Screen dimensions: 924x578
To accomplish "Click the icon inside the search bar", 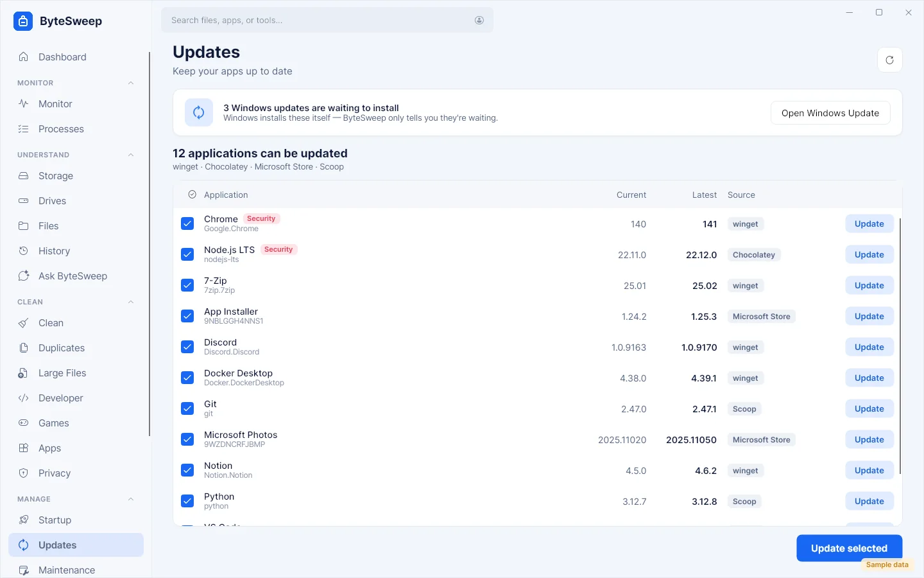I will point(479,20).
